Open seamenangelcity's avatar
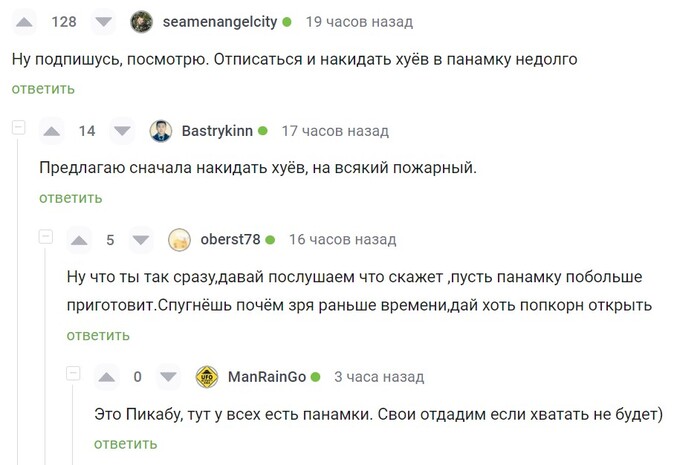Image resolution: width=700 pixels, height=465 pixels. 143,22
